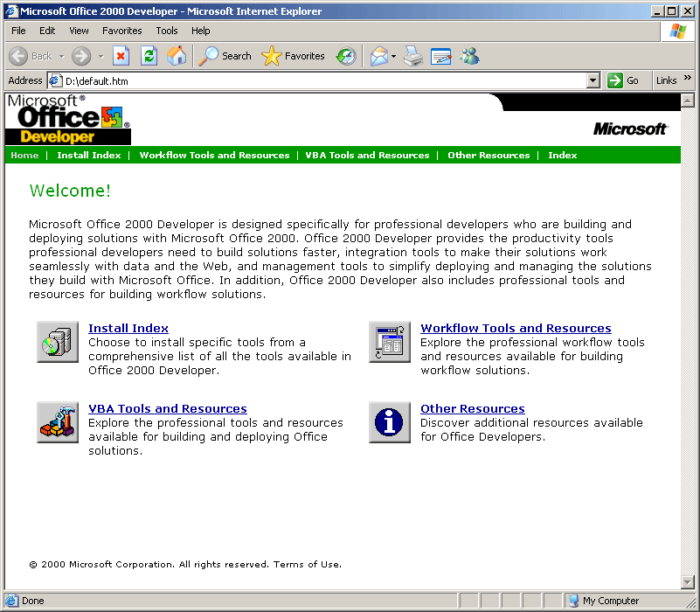Viewport: 700px width, 612px height.
Task: Click the Welcome! heading text
Action: [x=70, y=191]
